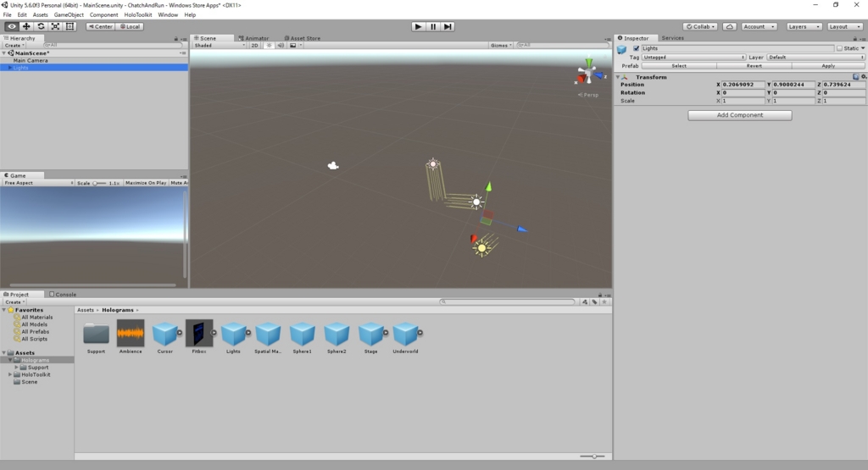This screenshot has width=868, height=470.
Task: Select the Hand view tool
Action: point(12,26)
